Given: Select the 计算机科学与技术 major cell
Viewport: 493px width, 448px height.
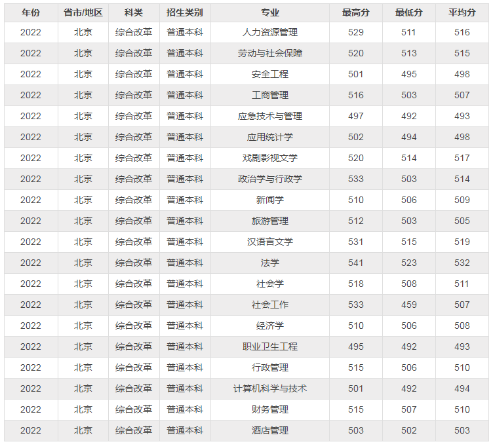Looking at the screenshot, I should point(269,388).
